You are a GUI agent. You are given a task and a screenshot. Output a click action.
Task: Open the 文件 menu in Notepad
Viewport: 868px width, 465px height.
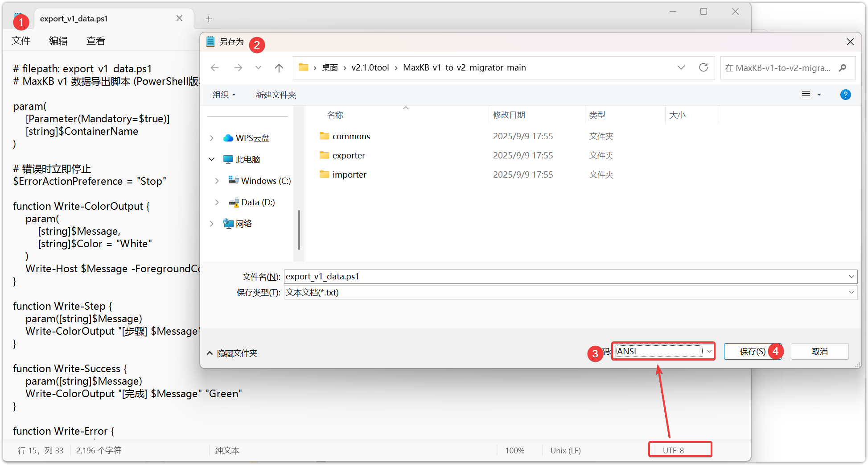pos(21,41)
